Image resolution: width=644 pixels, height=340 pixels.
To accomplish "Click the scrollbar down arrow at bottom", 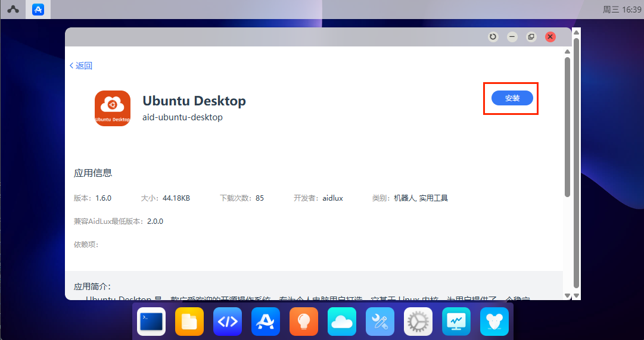I will coord(567,295).
